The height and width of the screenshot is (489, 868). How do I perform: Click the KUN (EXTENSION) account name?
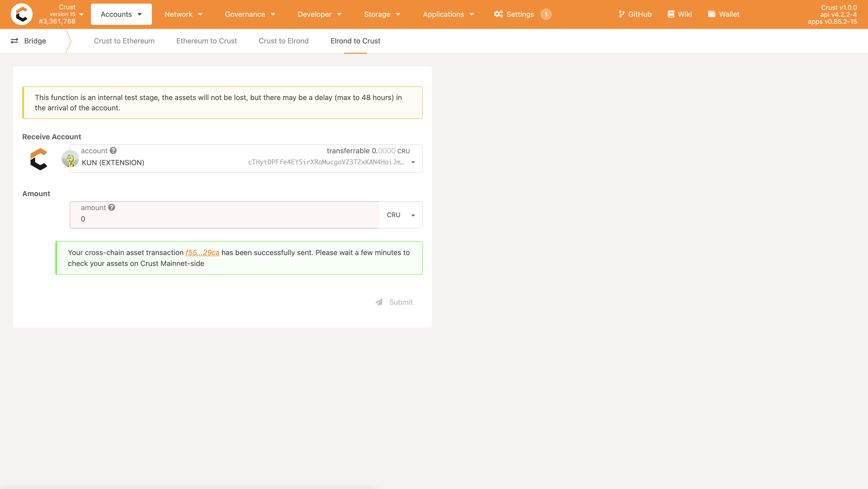click(113, 162)
